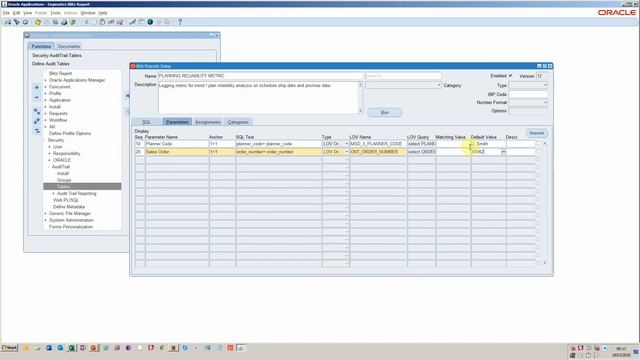Screen dimensions: 640x360
Task: Toggle Required checkbox on Planner Code row
Action: point(538,144)
